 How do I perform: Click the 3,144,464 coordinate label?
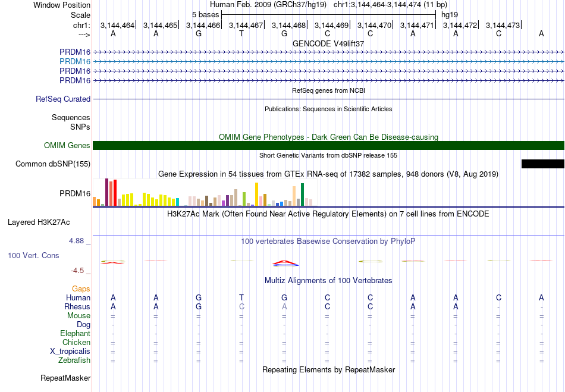point(117,25)
